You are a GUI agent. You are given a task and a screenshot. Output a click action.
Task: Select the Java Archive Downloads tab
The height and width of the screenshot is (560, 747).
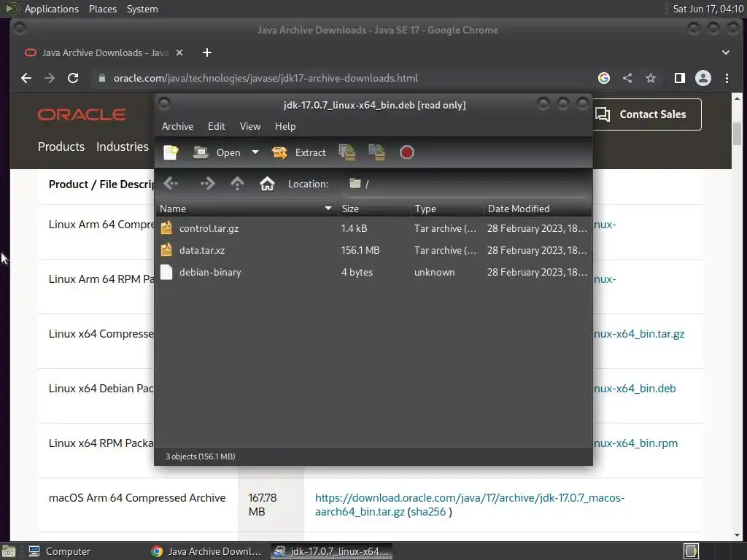(x=104, y=52)
